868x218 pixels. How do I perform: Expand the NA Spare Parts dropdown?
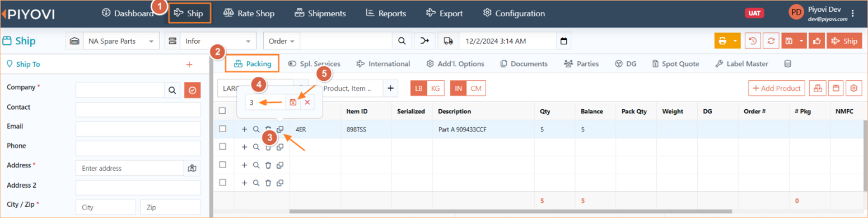pos(151,41)
